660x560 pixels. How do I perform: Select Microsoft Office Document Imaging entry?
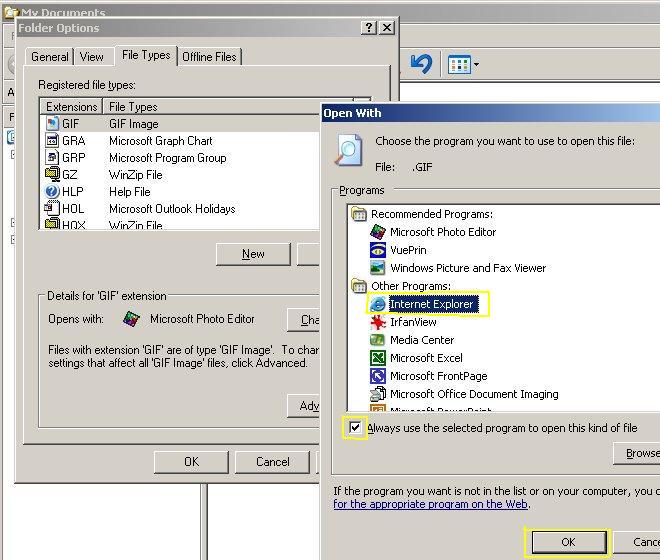point(474,394)
